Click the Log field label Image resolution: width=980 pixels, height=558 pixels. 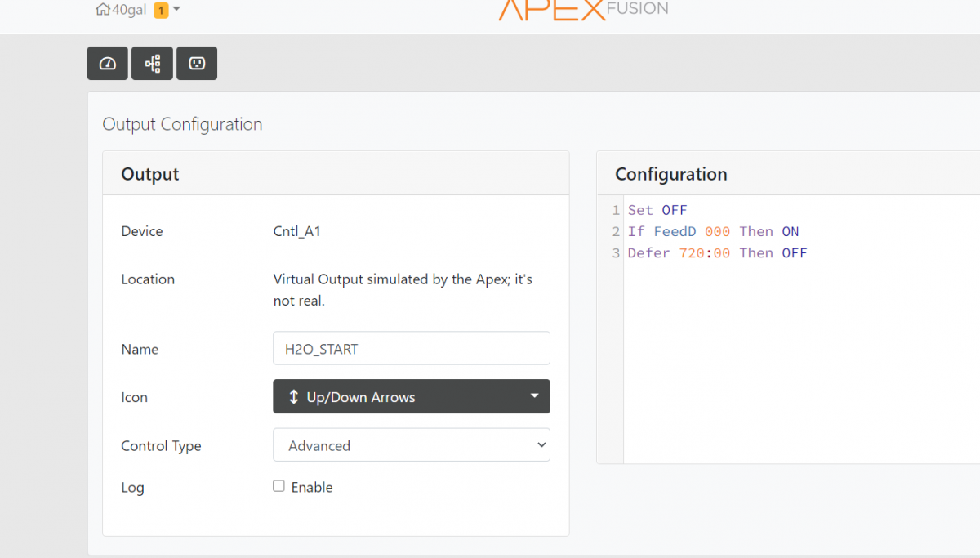pos(132,488)
